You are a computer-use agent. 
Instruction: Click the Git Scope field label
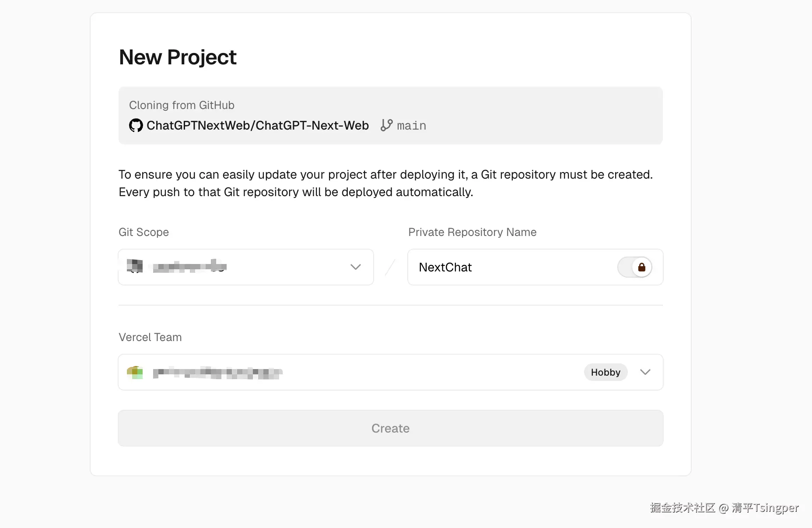click(x=143, y=232)
